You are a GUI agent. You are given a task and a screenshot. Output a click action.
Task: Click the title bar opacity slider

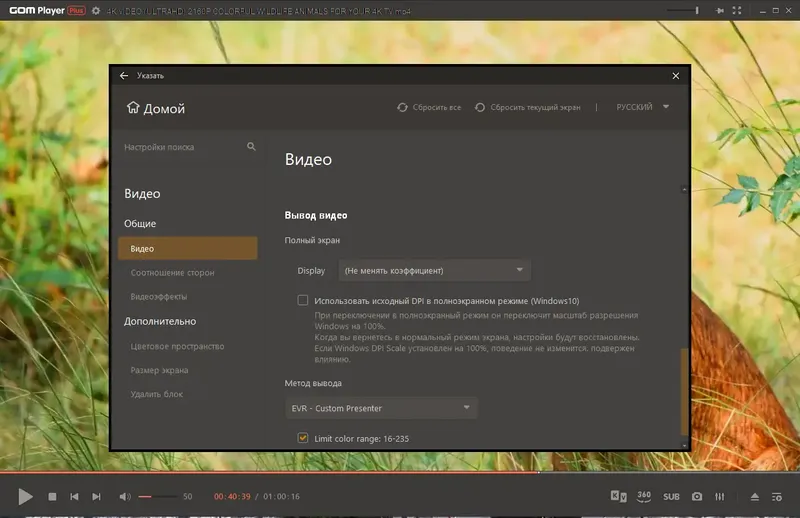[x=683, y=10]
